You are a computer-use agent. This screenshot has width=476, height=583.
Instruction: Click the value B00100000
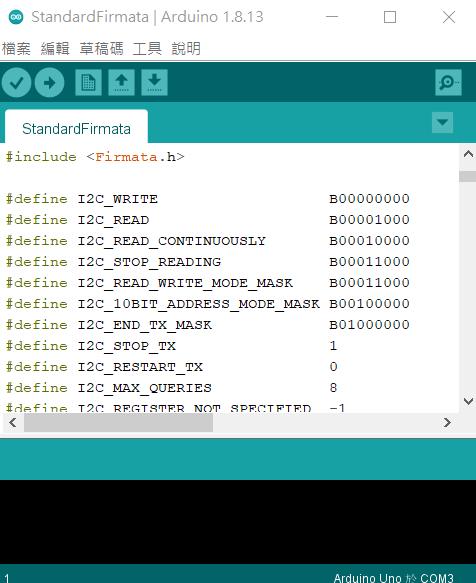click(x=369, y=304)
